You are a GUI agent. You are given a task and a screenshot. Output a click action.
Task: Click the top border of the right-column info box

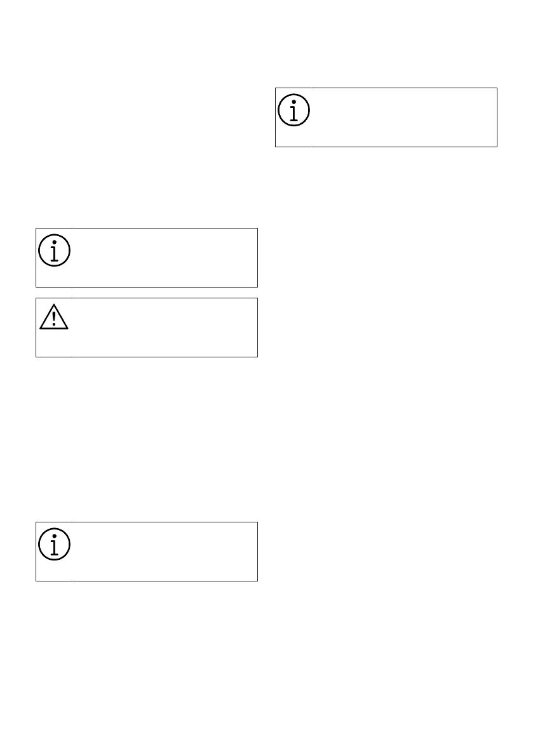pos(386,88)
